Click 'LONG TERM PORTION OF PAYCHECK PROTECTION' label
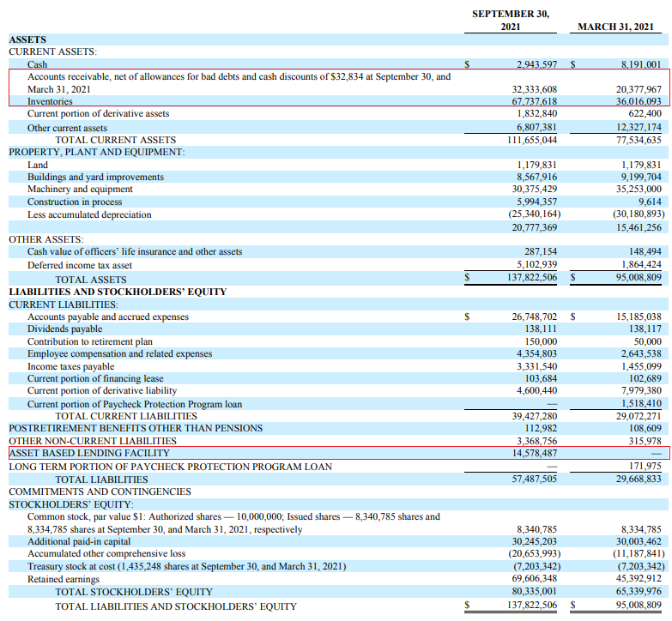Viewport: 672px width, 621px height. (171, 467)
